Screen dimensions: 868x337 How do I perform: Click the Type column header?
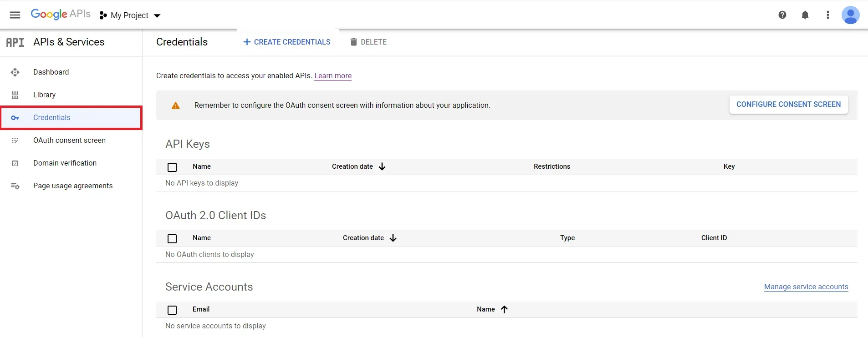tap(567, 238)
